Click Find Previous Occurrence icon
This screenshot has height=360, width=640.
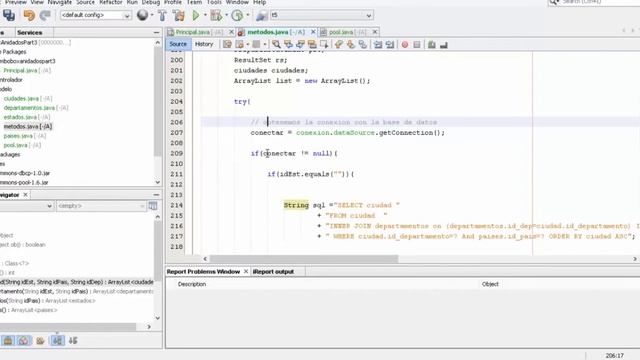pos(288,44)
